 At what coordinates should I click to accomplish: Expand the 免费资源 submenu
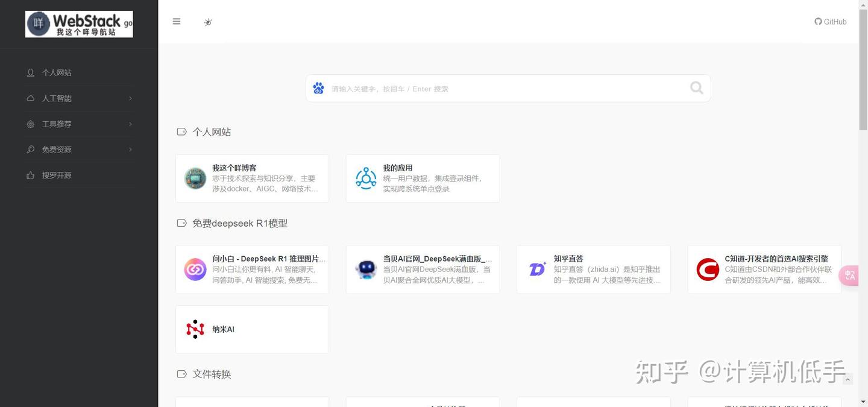tap(57, 149)
